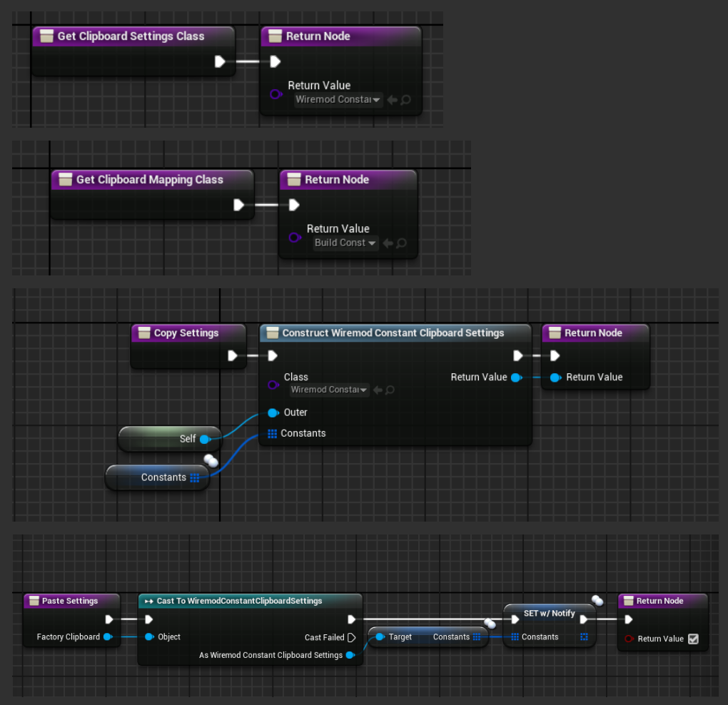Select the Copy Settings node header
This screenshot has width=728, height=705.
click(188, 333)
